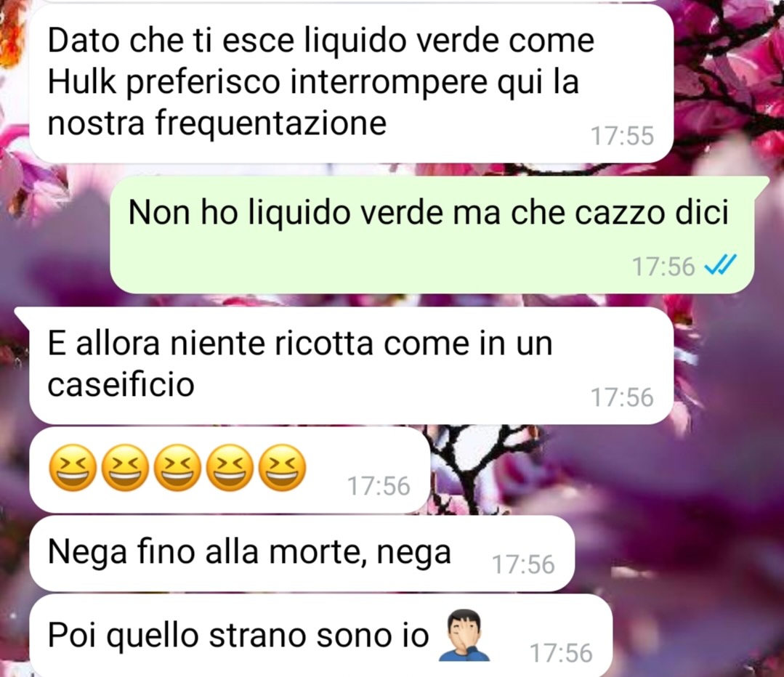Tap the word 'caseificio' in the message
The height and width of the screenshot is (677, 784).
(x=121, y=384)
